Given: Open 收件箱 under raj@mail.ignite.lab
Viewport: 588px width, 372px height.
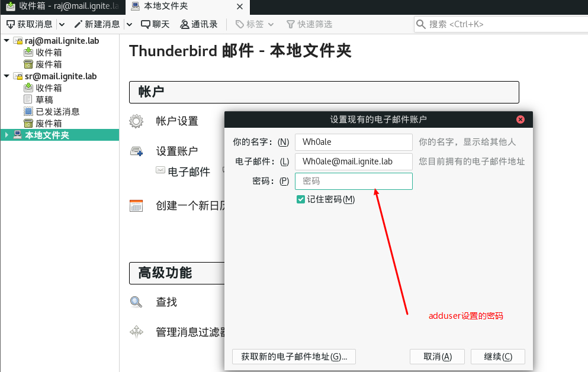Looking at the screenshot, I should tap(49, 53).
